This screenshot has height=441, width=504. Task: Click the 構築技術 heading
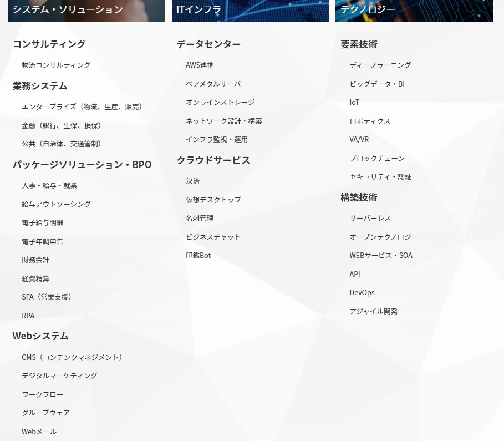pyautogui.click(x=359, y=197)
